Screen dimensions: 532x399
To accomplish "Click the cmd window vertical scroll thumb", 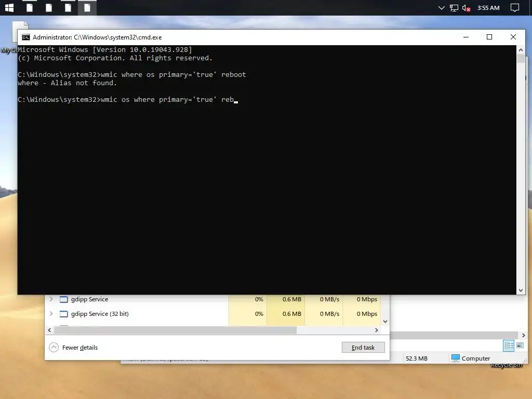I will (521, 58).
